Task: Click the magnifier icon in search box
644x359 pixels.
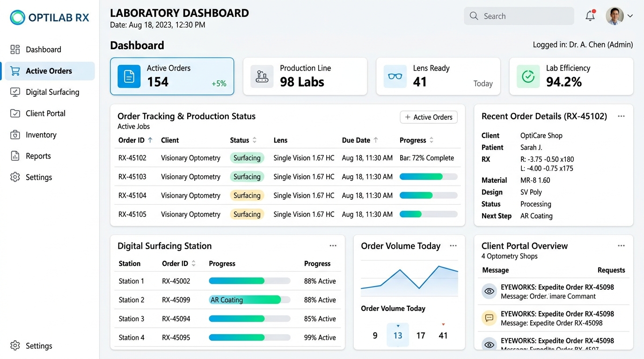Action: (x=474, y=16)
